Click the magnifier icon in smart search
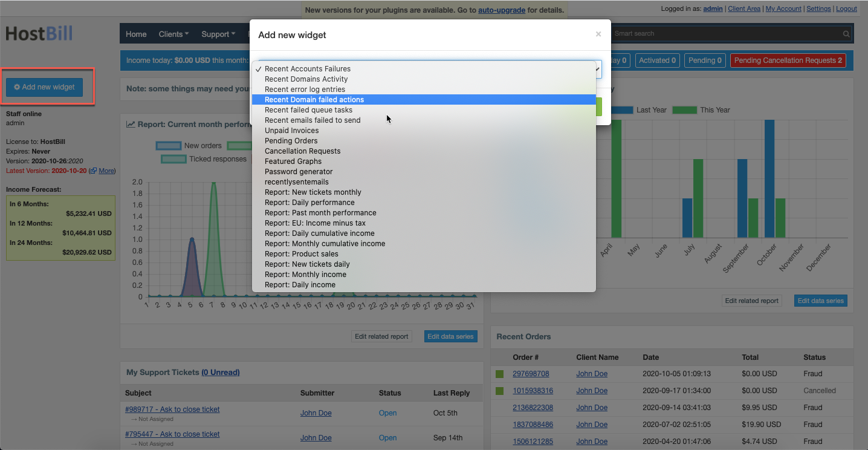This screenshot has height=450, width=868. 846,34
